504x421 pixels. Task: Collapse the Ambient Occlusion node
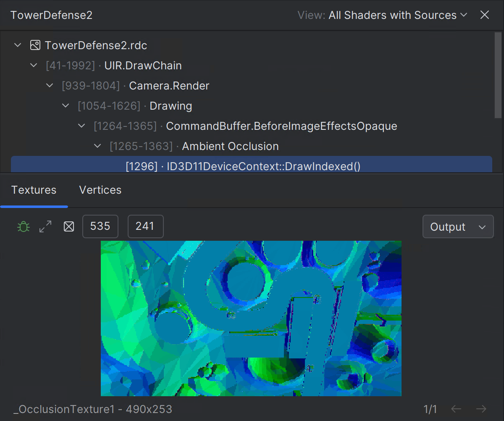tap(97, 146)
